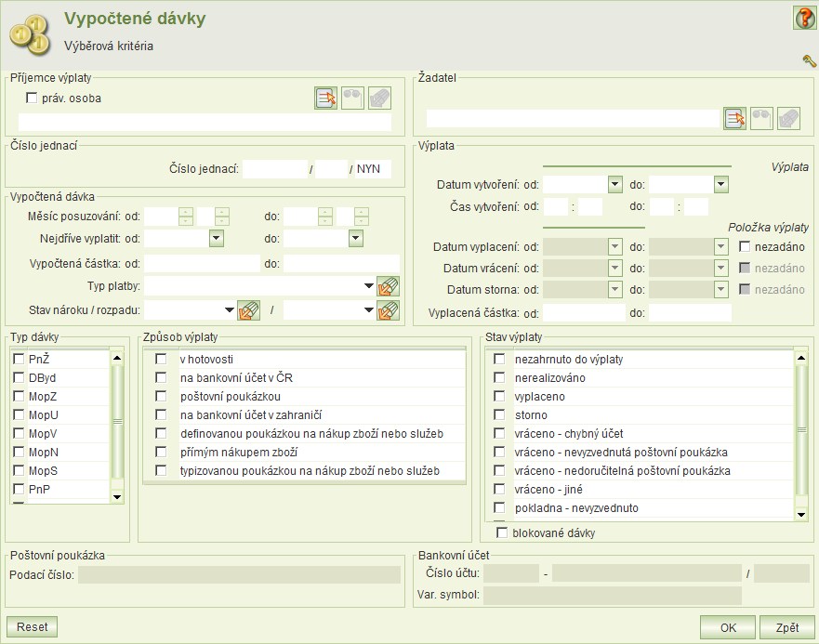Click the coins icon in the header
The image size is (819, 644).
point(28,33)
